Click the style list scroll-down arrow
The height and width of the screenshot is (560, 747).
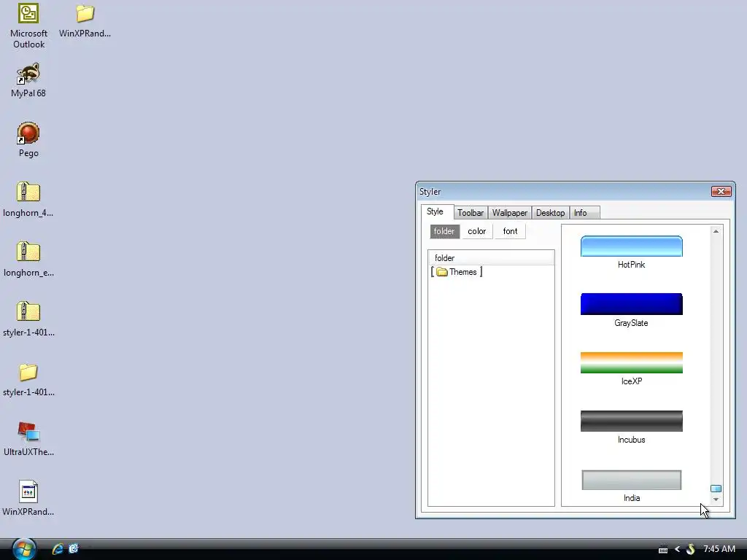716,499
